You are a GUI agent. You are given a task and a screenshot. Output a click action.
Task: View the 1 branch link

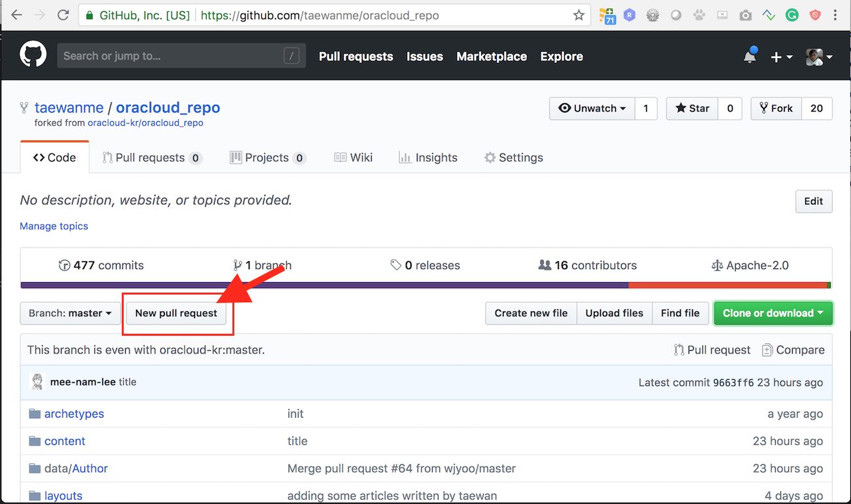click(x=263, y=265)
